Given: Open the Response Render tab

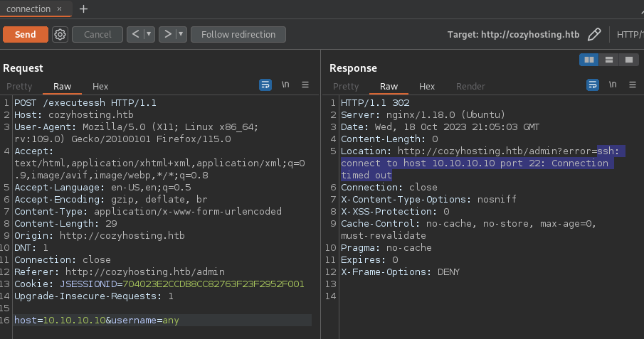Looking at the screenshot, I should click(x=470, y=87).
